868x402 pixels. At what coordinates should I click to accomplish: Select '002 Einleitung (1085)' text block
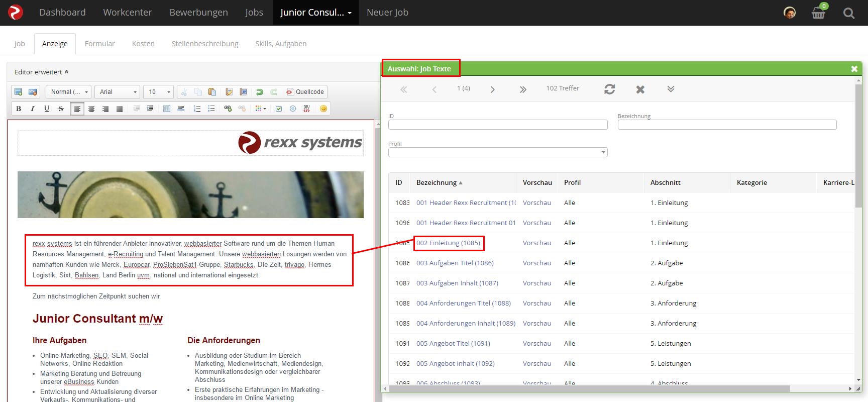tap(448, 243)
